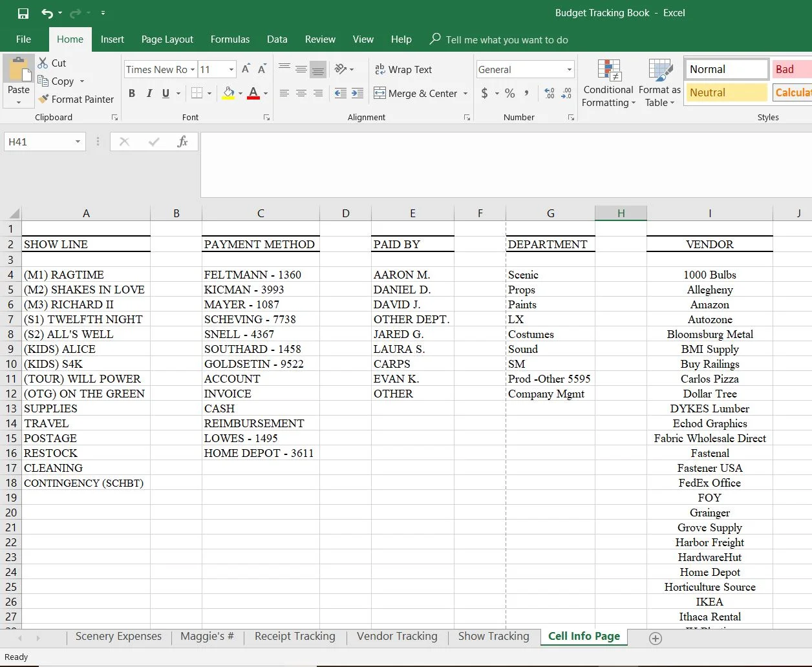Image resolution: width=812 pixels, height=667 pixels.
Task: Toggle Wrap Text
Action: click(403, 69)
